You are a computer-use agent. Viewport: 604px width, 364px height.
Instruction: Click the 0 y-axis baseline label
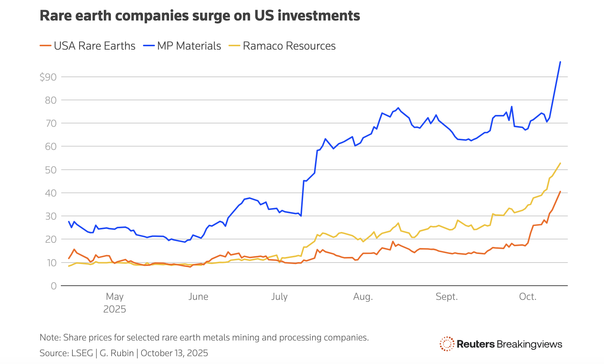(54, 286)
